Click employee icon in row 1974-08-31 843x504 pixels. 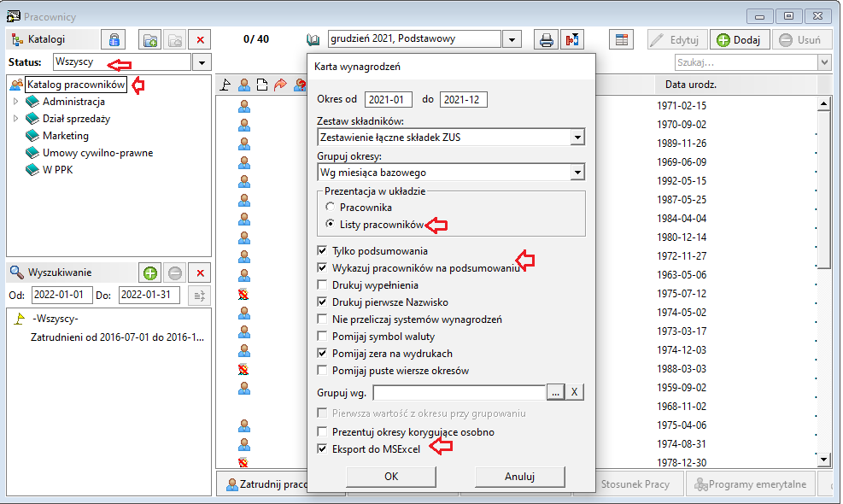[x=244, y=444]
